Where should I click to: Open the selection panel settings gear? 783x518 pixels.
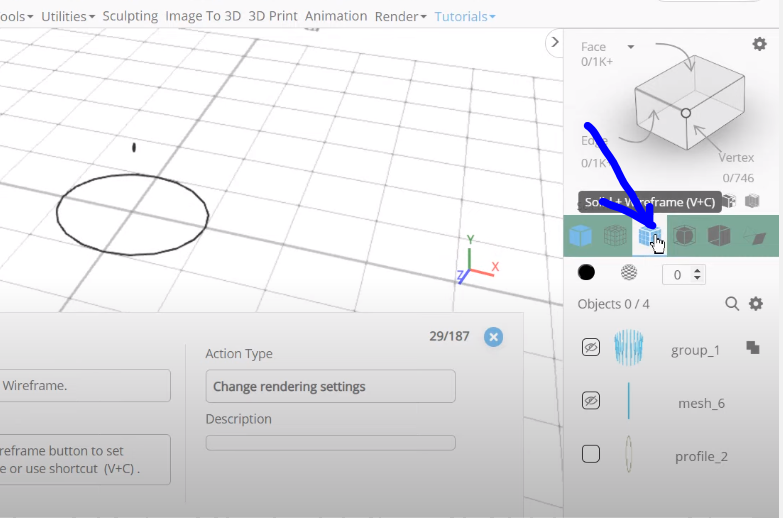[760, 44]
